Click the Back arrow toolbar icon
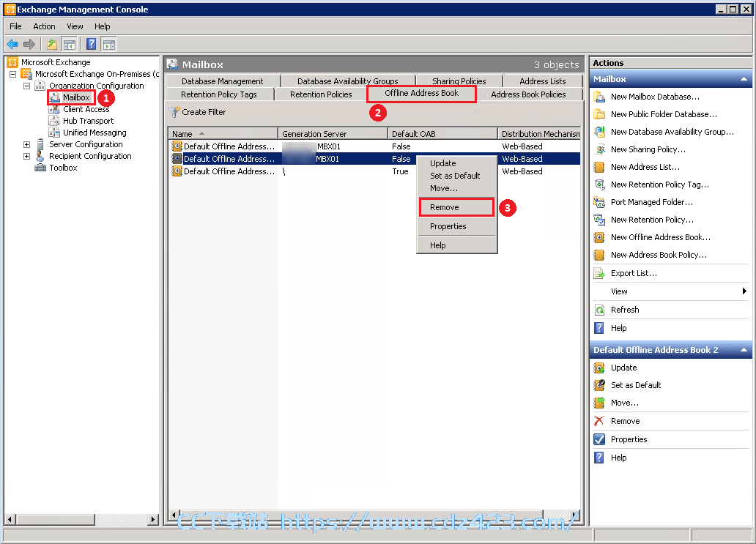 tap(12, 45)
